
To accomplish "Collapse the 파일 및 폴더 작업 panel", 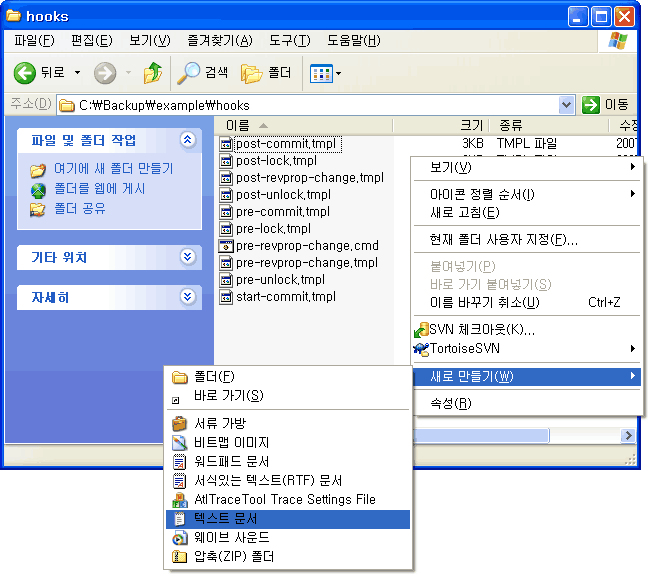I will pyautogui.click(x=187, y=140).
